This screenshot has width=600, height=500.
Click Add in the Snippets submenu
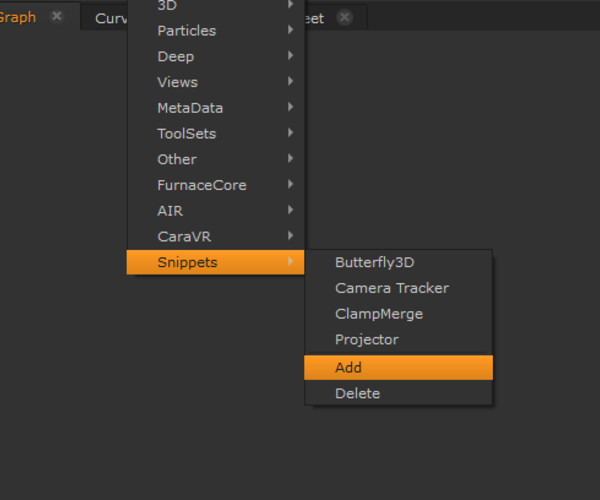(x=348, y=368)
